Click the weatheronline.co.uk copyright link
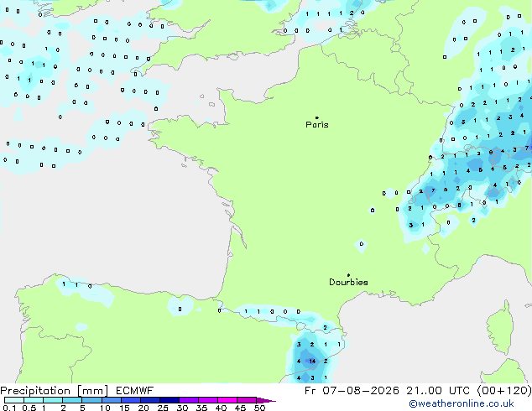 click(x=461, y=403)
